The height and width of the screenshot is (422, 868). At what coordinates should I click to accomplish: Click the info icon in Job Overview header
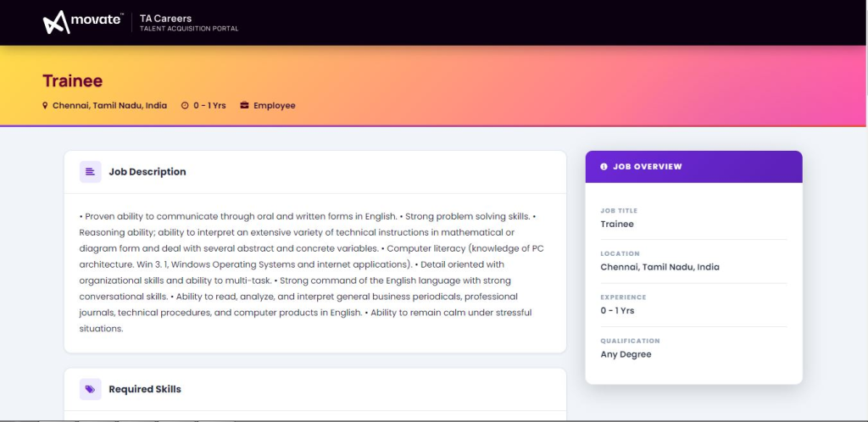[604, 166]
